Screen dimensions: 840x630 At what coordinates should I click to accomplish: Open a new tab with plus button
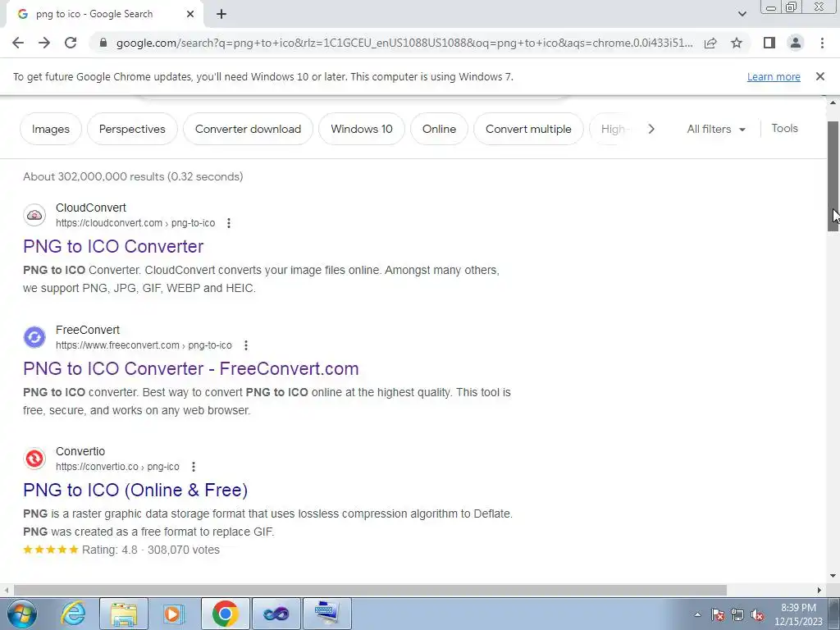click(221, 14)
